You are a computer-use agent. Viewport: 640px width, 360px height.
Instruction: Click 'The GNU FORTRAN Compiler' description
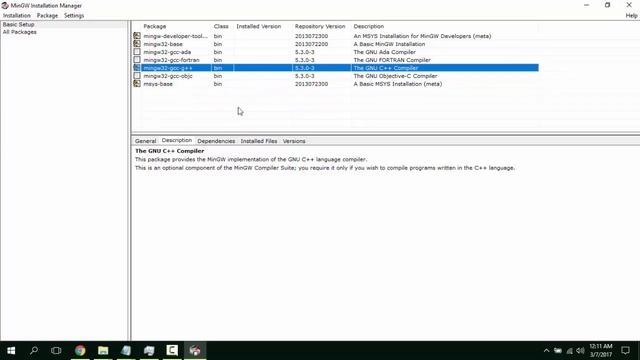(392, 60)
